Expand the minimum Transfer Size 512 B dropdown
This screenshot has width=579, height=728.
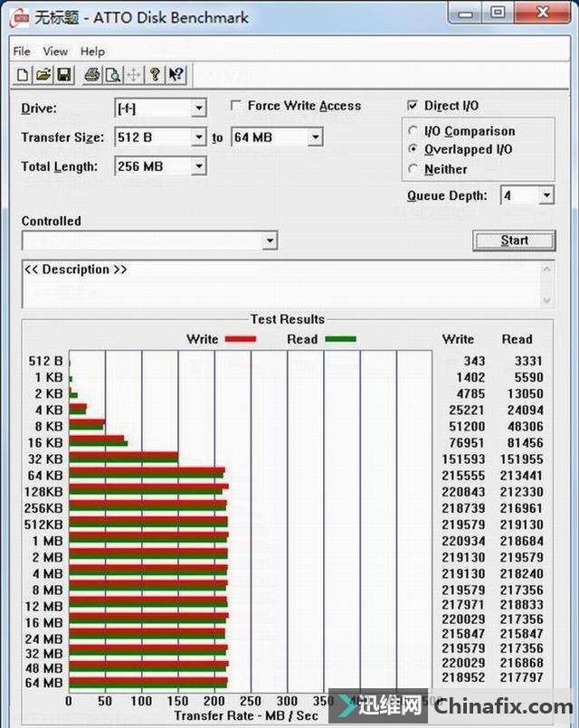coord(199,137)
